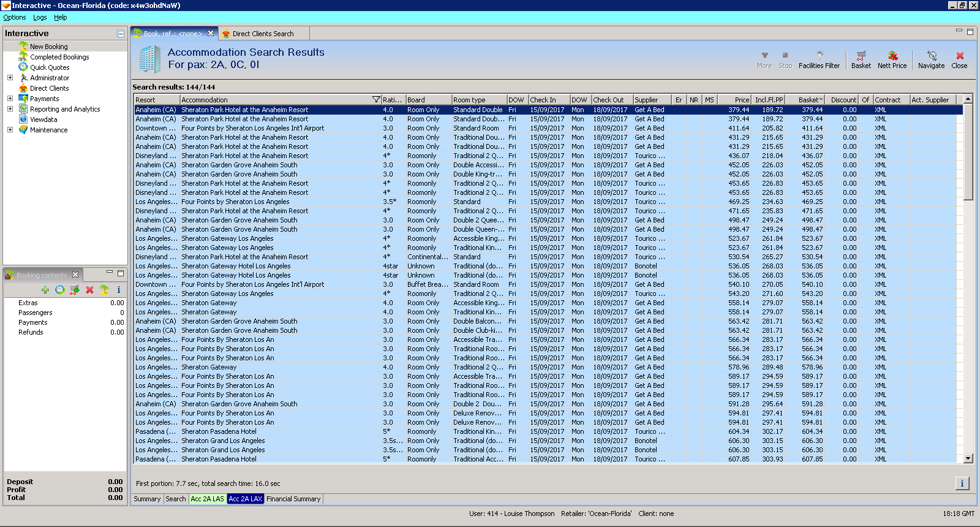Close the Booking contents tab
This screenshot has width=980, height=527.
(x=75, y=275)
